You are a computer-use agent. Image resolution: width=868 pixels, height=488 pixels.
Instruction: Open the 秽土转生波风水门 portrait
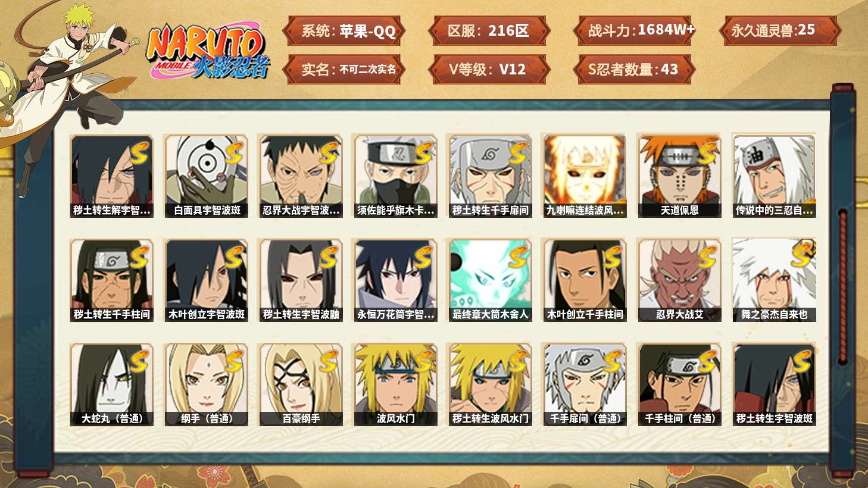490,384
